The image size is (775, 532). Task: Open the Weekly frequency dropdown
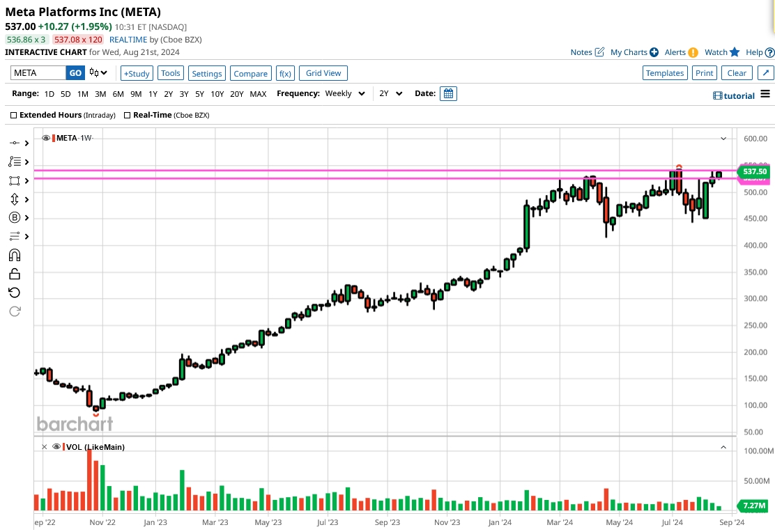click(x=345, y=93)
